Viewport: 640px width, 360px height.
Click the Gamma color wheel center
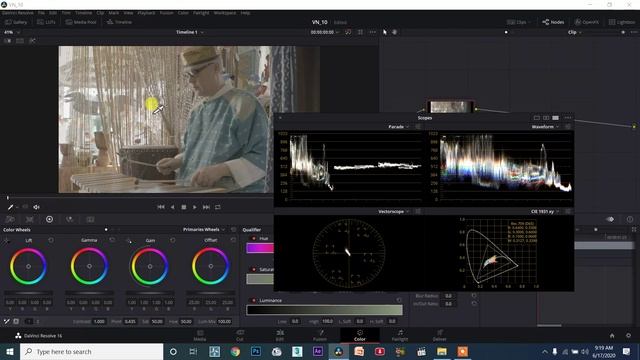pos(89,266)
